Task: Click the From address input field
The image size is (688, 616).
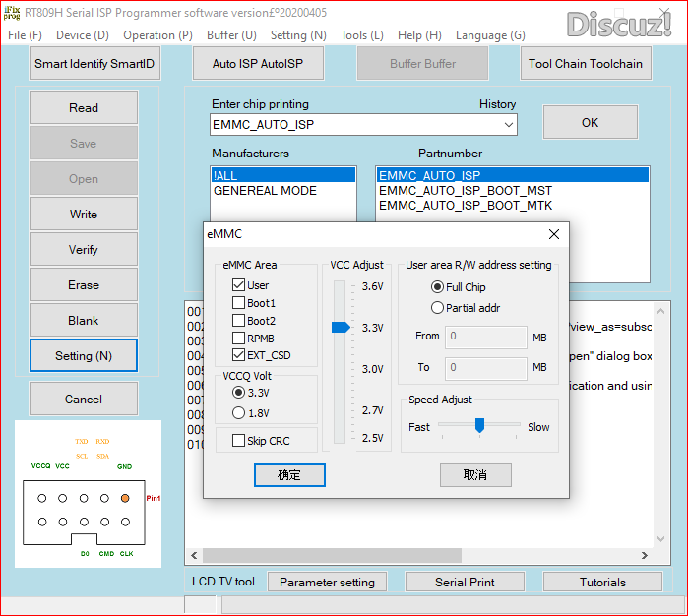Action: point(486,337)
